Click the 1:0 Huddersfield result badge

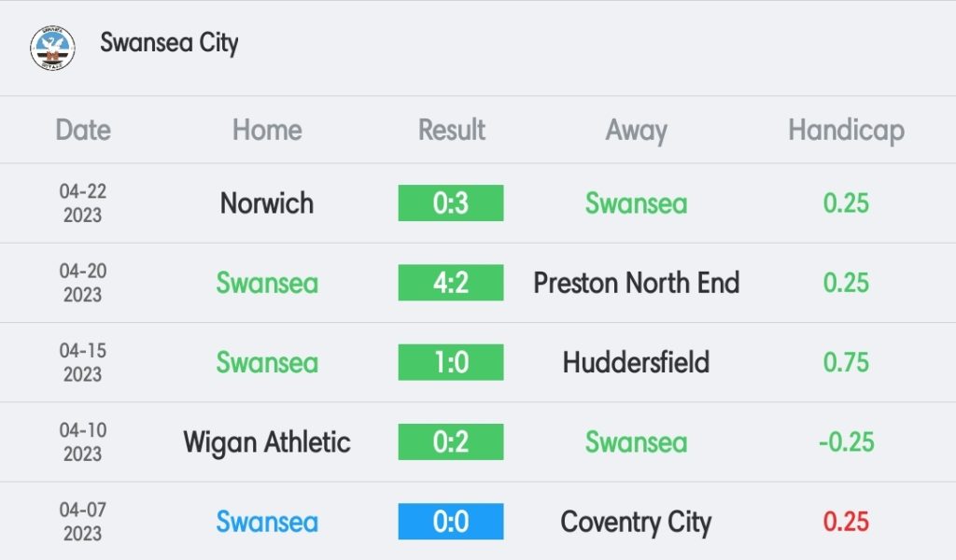451,362
